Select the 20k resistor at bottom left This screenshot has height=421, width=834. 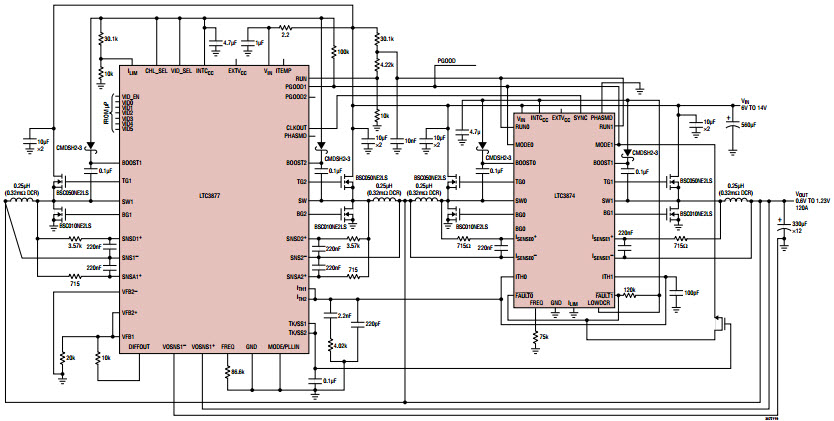pyautogui.click(x=62, y=357)
